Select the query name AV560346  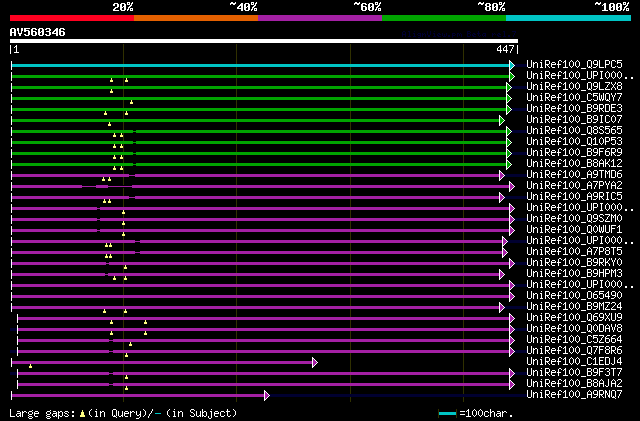tap(38, 32)
